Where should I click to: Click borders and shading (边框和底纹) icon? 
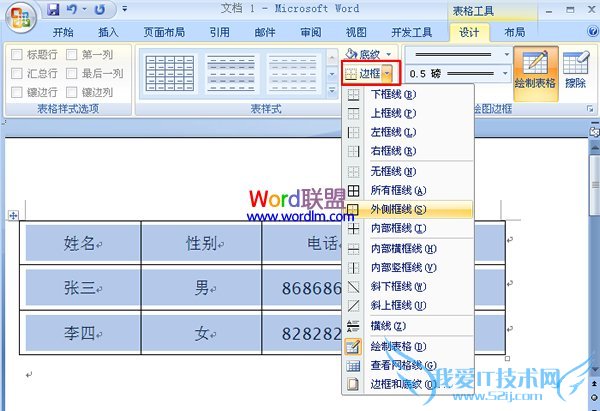click(353, 384)
